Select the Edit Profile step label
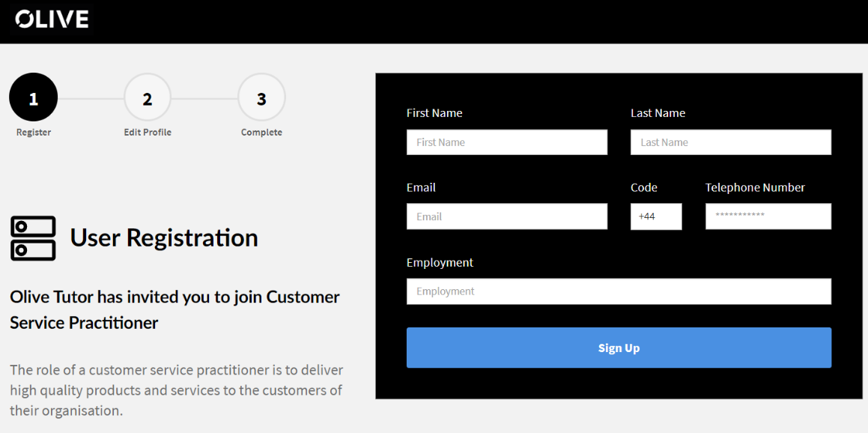 (x=147, y=132)
